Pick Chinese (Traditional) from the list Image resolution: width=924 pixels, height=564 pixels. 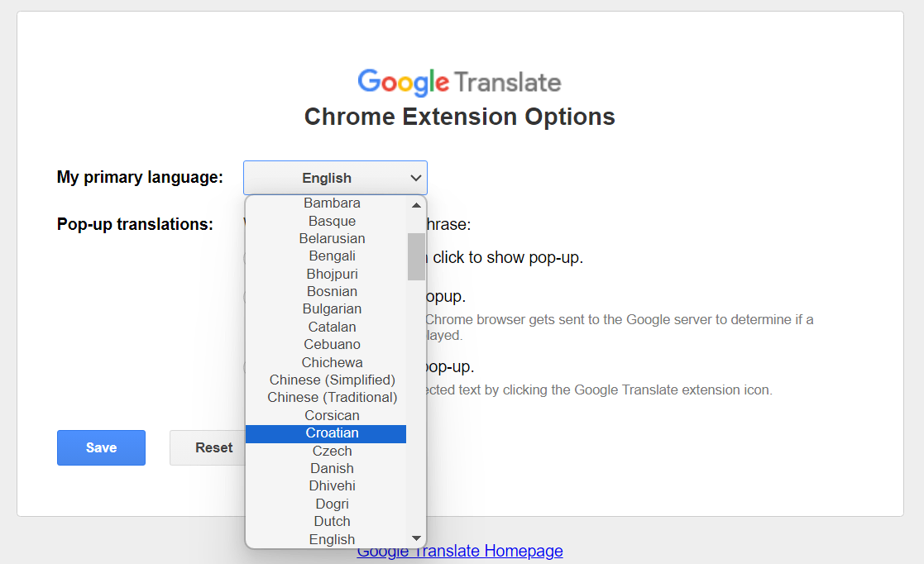[332, 398]
